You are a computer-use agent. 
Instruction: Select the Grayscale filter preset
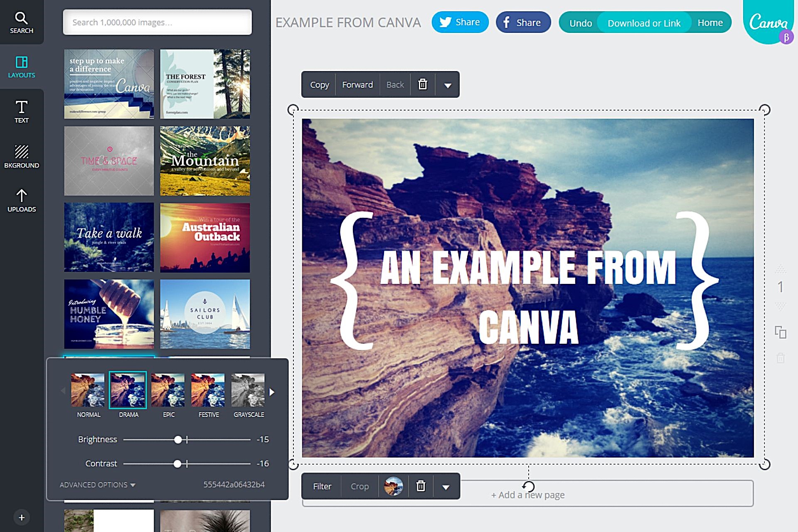[248, 391]
